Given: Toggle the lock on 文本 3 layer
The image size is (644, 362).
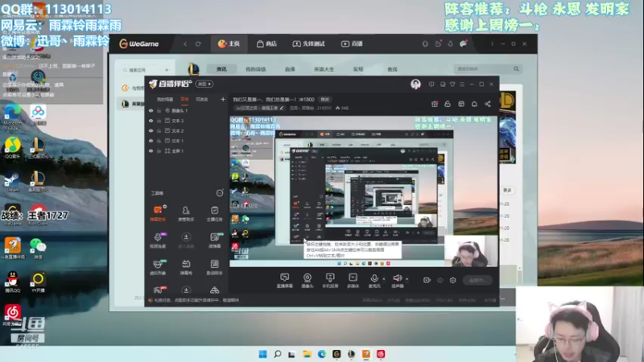Looking at the screenshot, I should 159,121.
